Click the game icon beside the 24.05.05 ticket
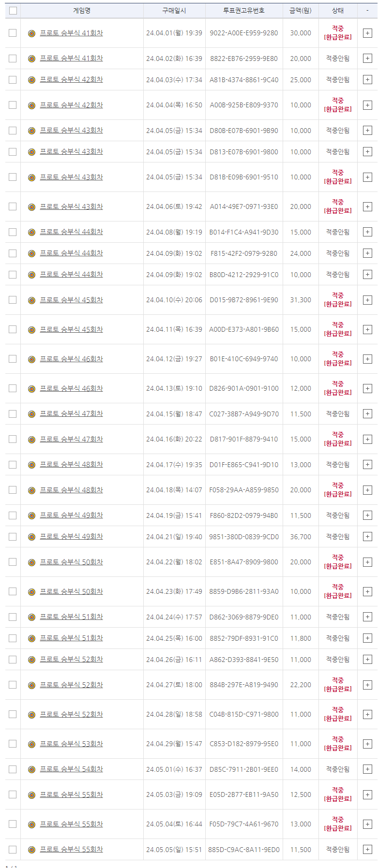 [x=31, y=850]
